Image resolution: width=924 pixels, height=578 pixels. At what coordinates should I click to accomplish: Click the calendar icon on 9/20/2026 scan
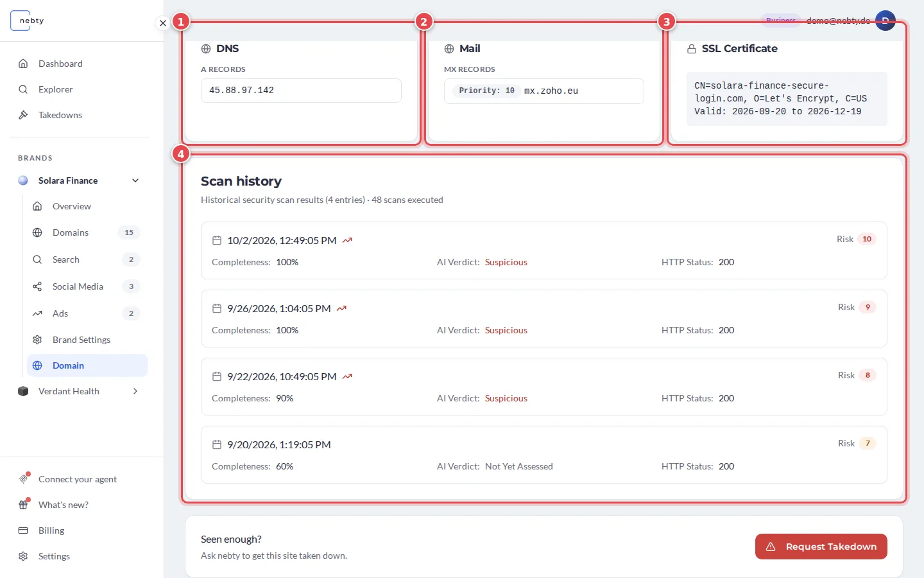tap(217, 444)
